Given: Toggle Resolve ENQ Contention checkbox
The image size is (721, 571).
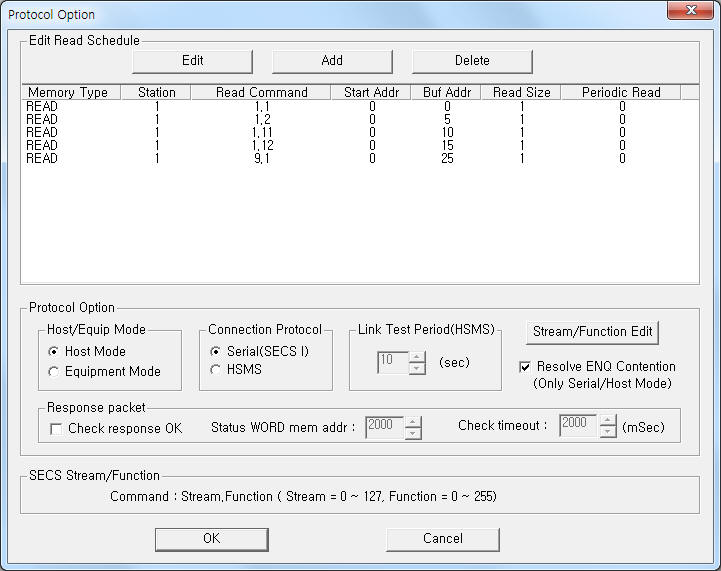Looking at the screenshot, I should pos(525,367).
